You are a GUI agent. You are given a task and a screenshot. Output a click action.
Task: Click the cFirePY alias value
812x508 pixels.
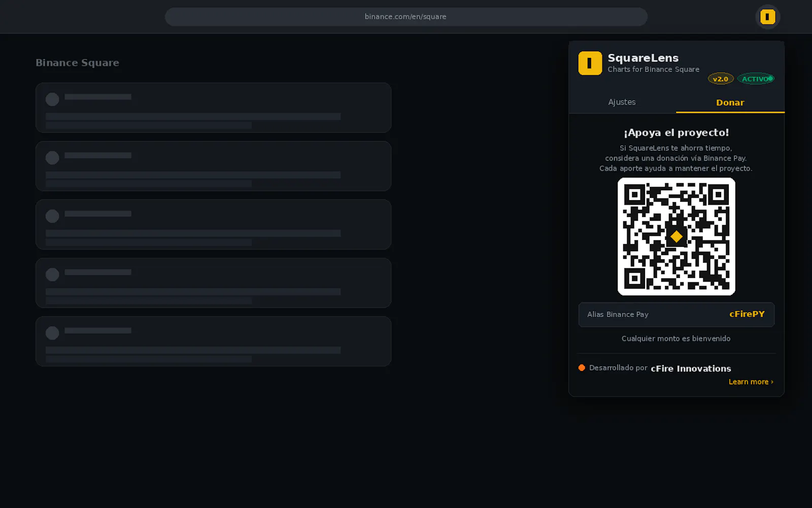coord(747,314)
